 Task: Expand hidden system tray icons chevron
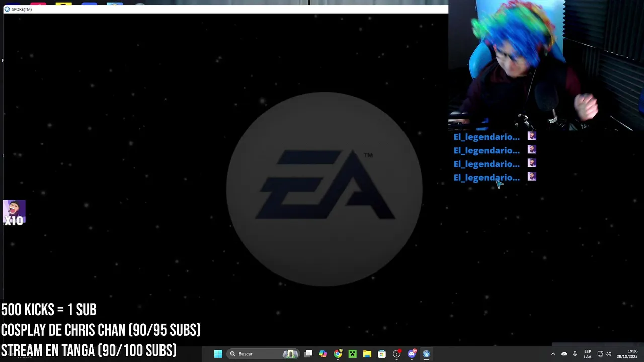pyautogui.click(x=553, y=354)
